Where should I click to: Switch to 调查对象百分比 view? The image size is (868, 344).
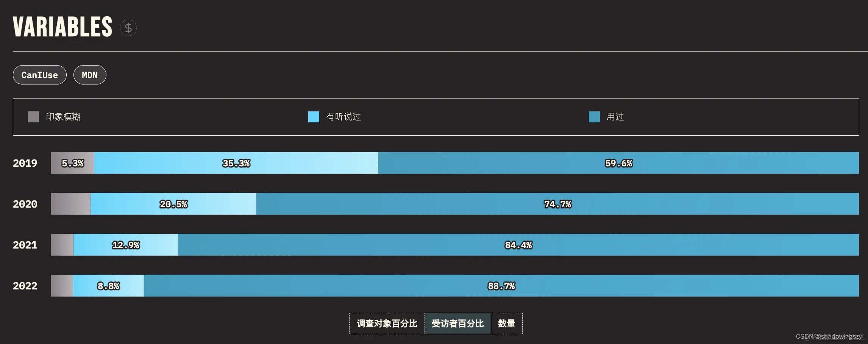click(387, 324)
